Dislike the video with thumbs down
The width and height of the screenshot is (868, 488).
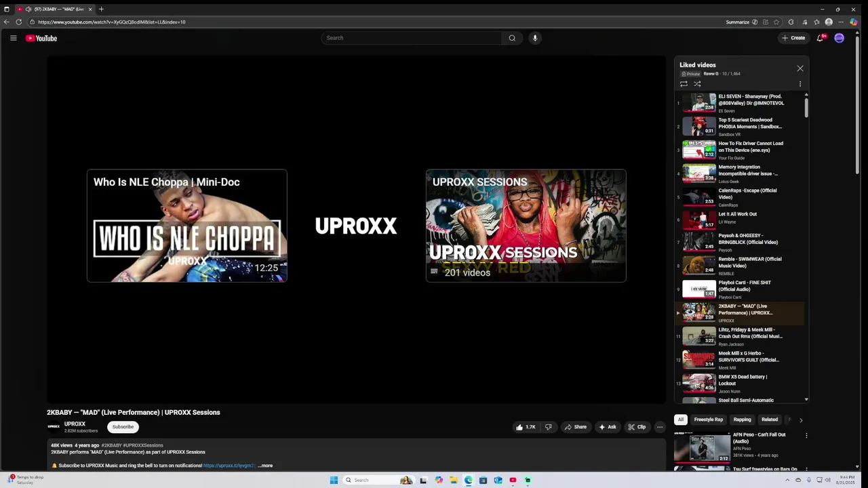tap(548, 427)
